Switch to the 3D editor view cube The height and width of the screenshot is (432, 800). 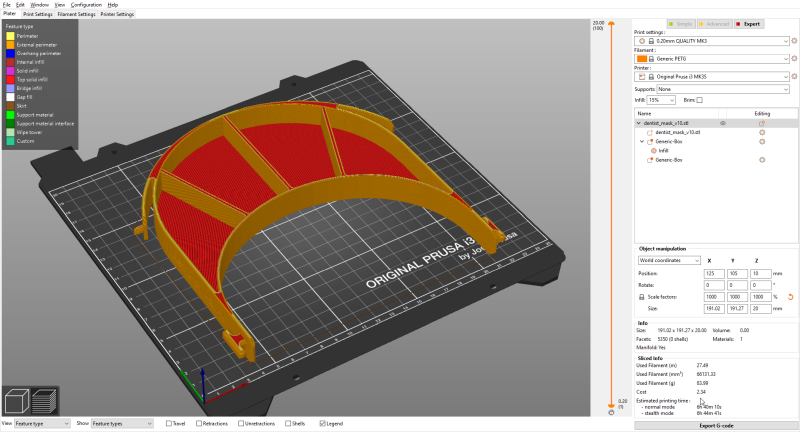tap(16, 401)
